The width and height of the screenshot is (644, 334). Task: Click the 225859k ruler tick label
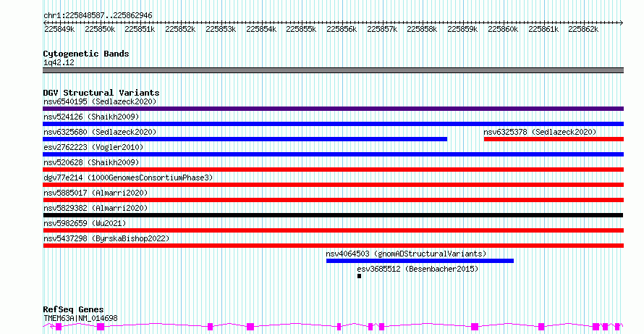[463, 29]
